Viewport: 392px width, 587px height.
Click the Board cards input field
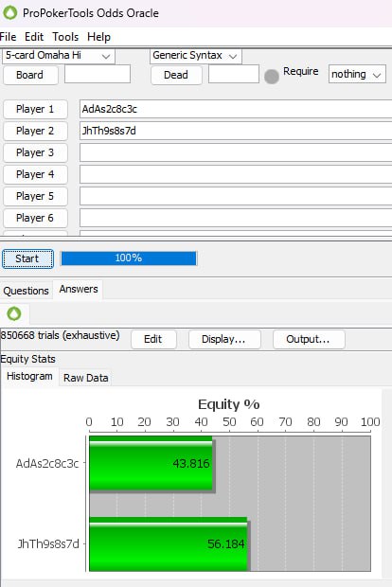click(98, 74)
